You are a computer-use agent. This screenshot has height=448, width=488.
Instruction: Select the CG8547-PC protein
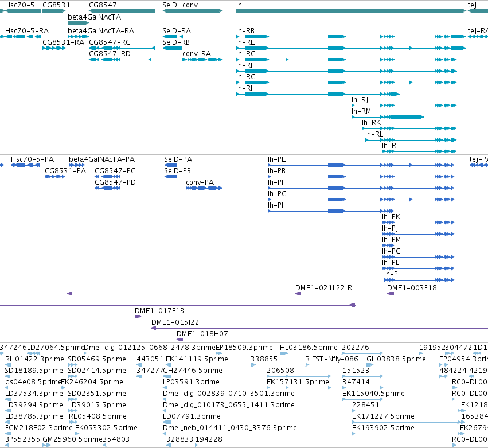pos(107,177)
